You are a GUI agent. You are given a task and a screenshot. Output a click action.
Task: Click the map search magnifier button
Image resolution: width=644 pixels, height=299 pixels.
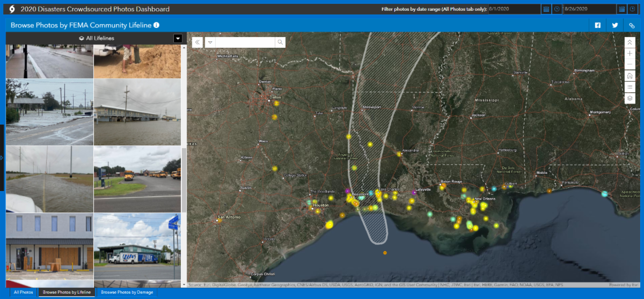[280, 42]
